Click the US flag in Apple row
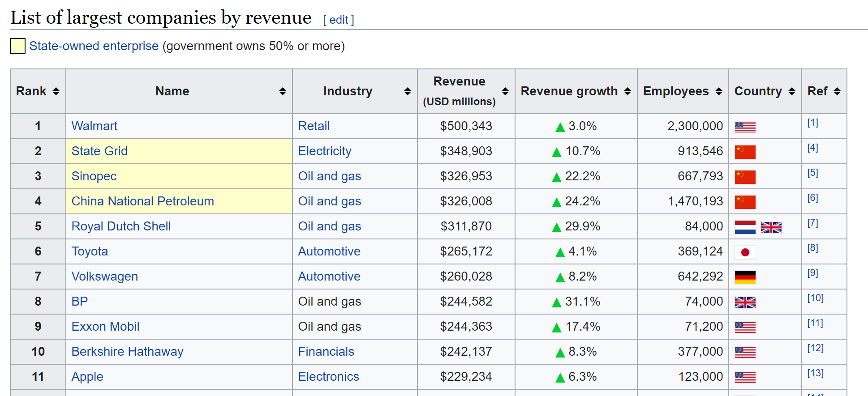Viewport: 868px width, 396px height. coord(745,378)
